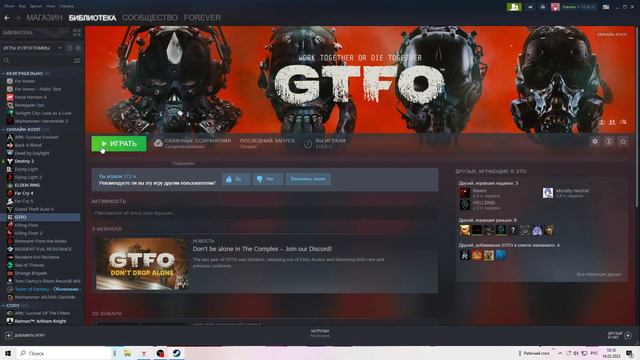Click the Steam icon in the taskbar
This screenshot has width=640, height=360.
[177, 353]
